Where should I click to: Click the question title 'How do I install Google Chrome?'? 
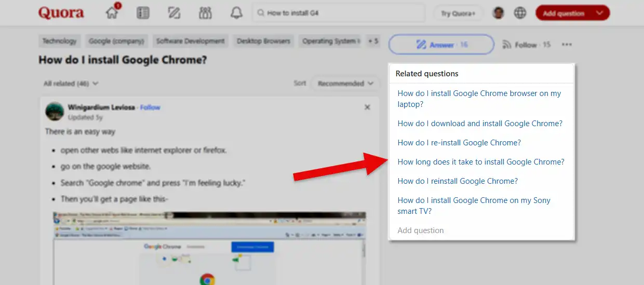click(x=123, y=60)
